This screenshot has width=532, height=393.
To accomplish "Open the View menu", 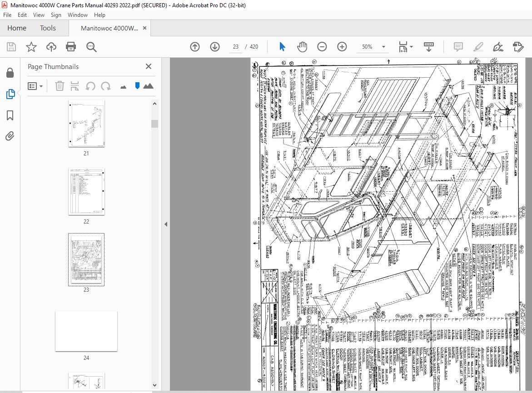I will tap(39, 15).
